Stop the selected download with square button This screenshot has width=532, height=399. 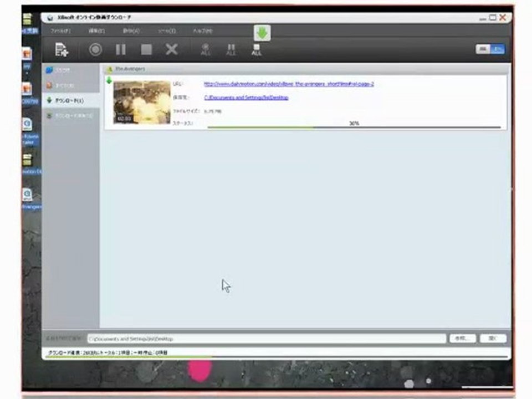pos(146,49)
